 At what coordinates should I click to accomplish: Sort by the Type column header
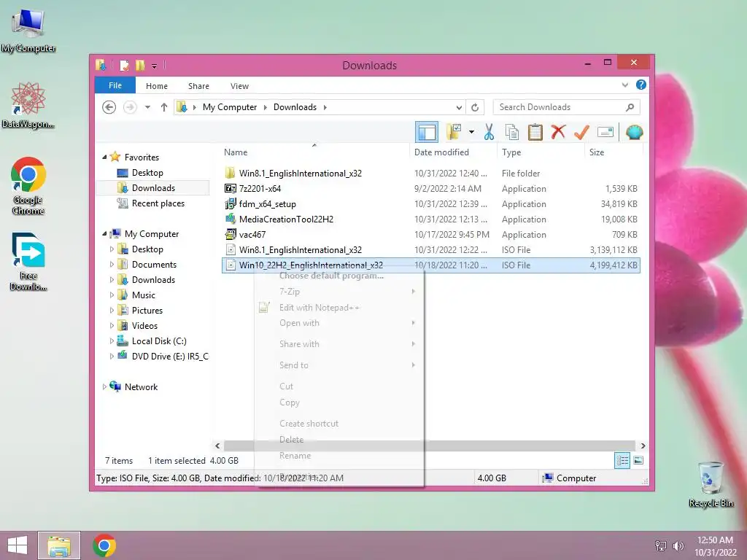[511, 152]
